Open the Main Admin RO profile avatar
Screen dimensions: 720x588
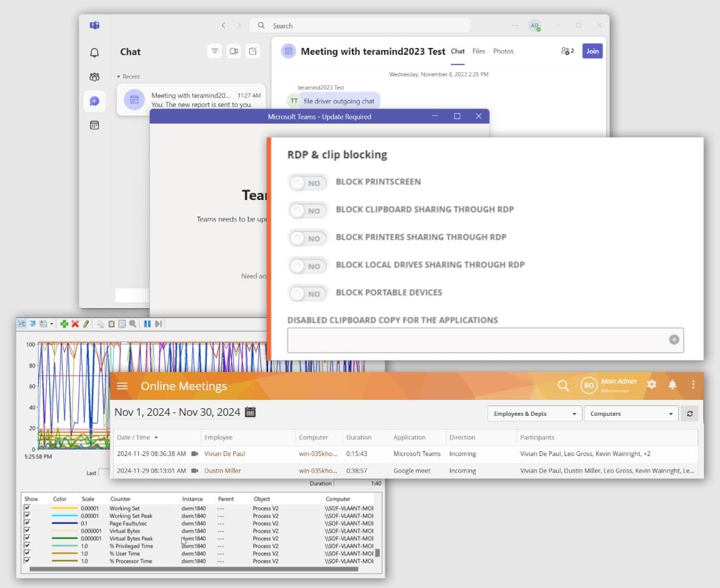589,385
